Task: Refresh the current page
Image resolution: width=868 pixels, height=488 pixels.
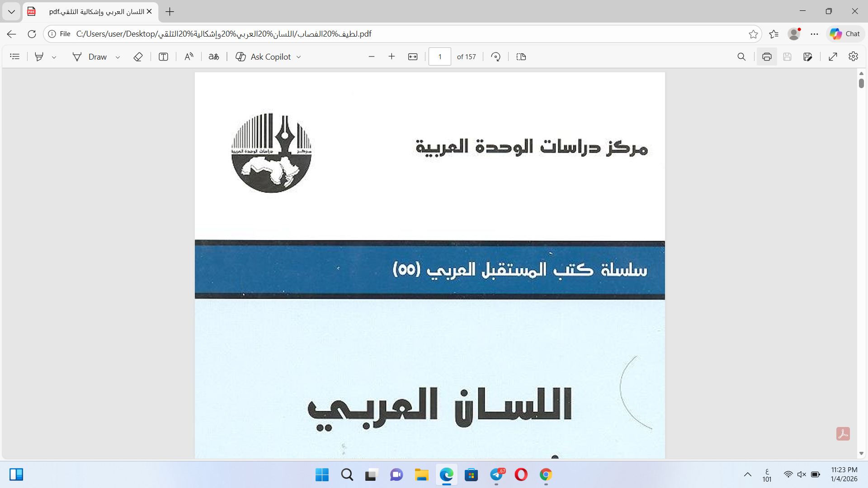Action: pyautogui.click(x=32, y=34)
